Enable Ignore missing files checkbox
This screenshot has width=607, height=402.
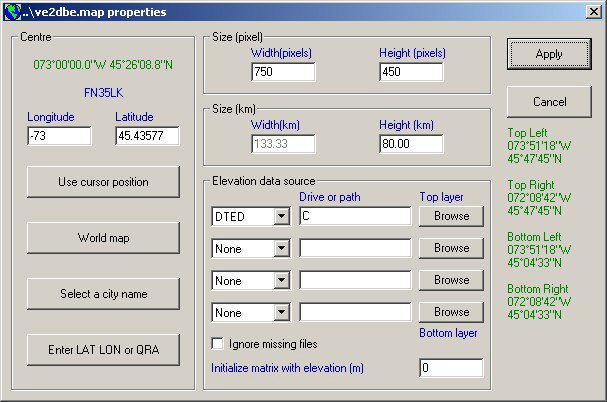coord(218,344)
